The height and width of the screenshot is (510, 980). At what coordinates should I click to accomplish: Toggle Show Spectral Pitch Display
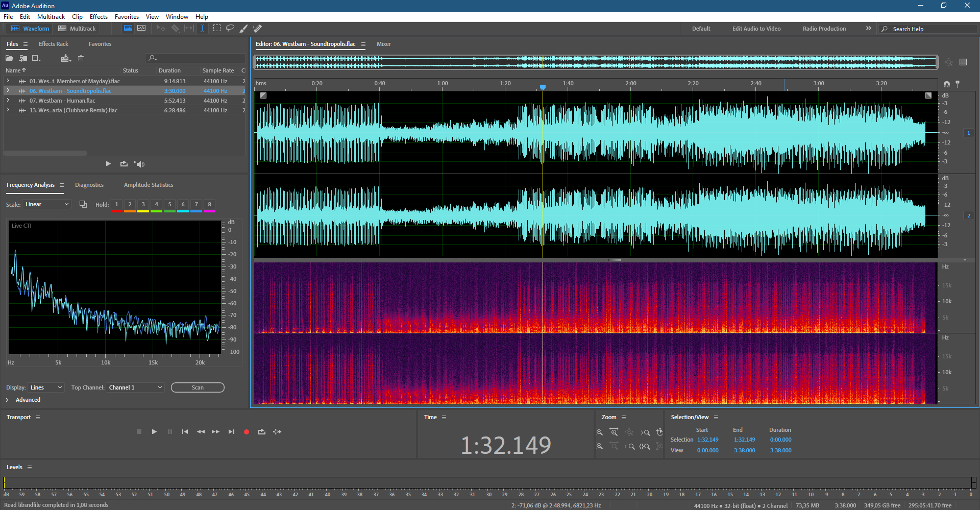(141, 29)
